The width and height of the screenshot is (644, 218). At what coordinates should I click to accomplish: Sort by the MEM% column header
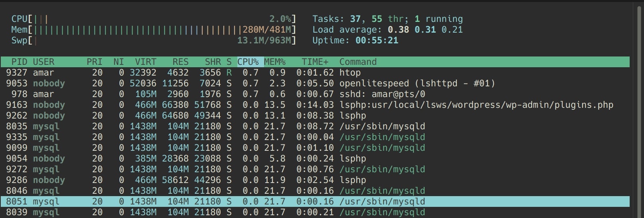(x=275, y=62)
